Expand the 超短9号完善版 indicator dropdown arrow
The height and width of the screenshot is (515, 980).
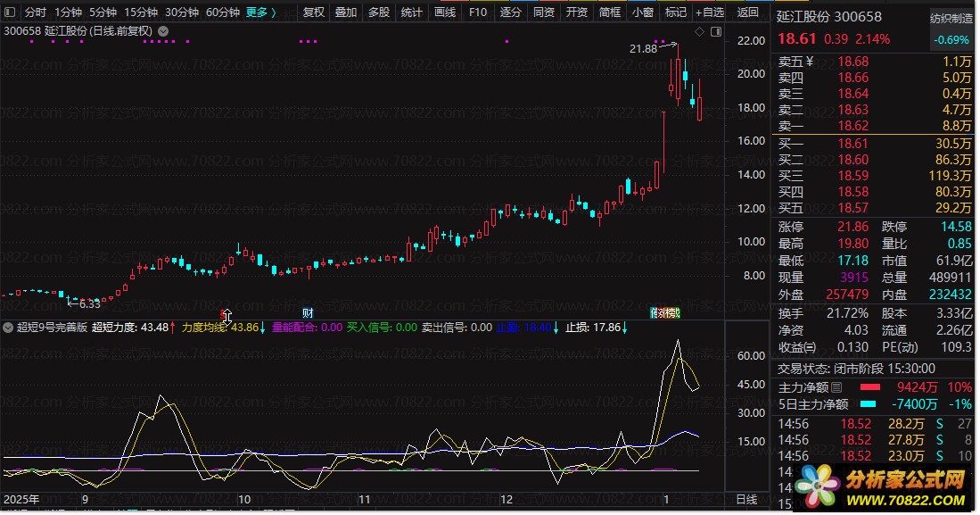(x=9, y=328)
